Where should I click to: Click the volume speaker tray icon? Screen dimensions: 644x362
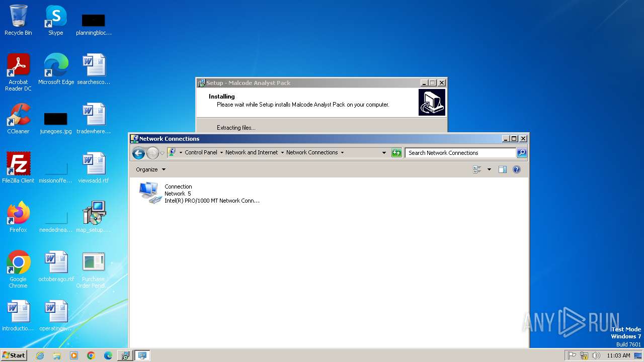click(596, 355)
